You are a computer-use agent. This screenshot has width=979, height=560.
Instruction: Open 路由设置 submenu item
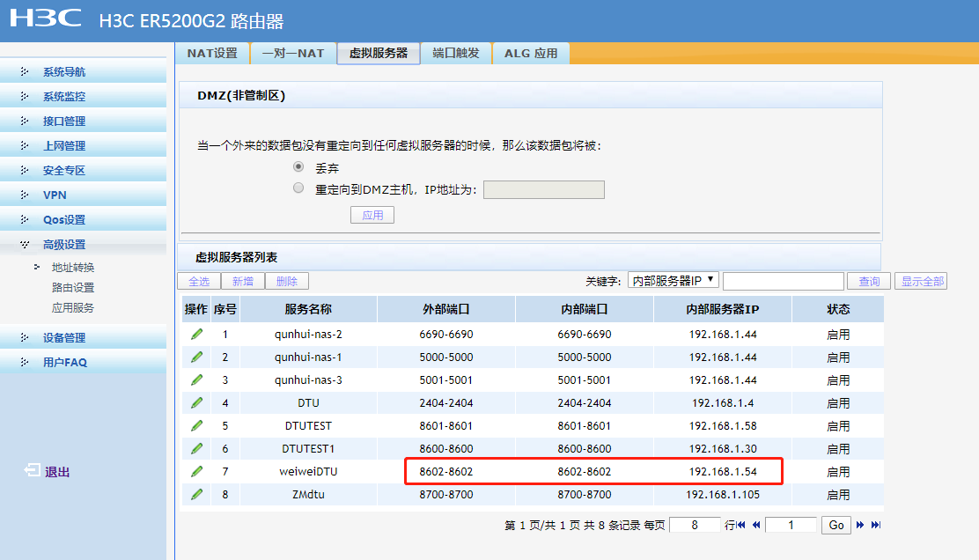click(73, 287)
